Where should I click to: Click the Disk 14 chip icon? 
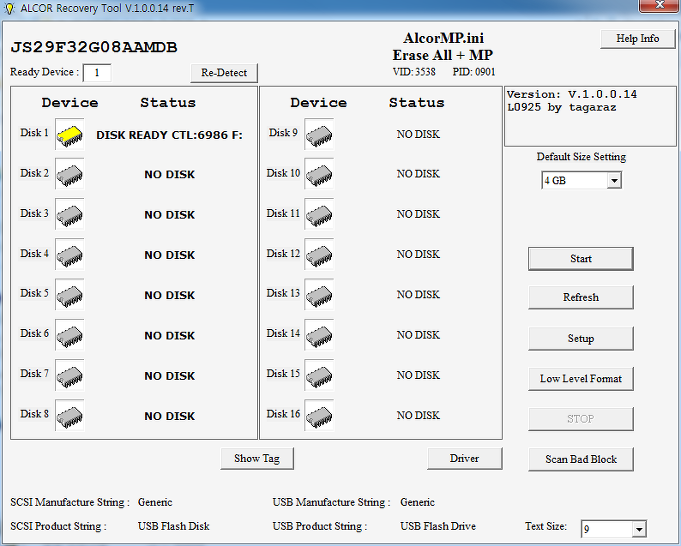tap(319, 335)
